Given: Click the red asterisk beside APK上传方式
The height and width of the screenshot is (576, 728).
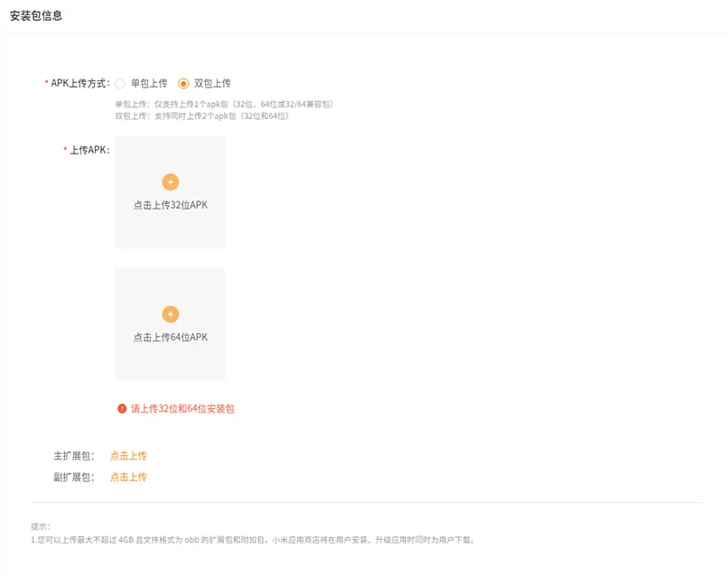Looking at the screenshot, I should (x=47, y=82).
